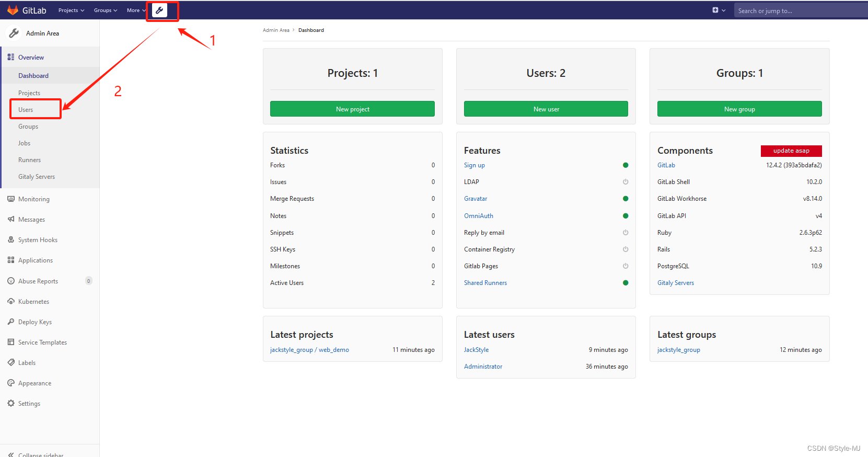Click the Abuse Reports face icon
This screenshot has height=457, width=868.
(x=11, y=281)
